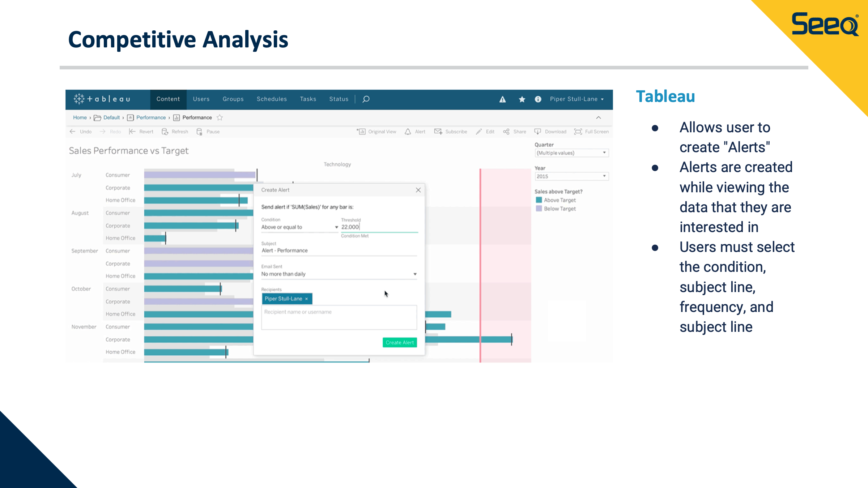Open the info circle icon
The width and height of the screenshot is (868, 488).
click(x=538, y=99)
